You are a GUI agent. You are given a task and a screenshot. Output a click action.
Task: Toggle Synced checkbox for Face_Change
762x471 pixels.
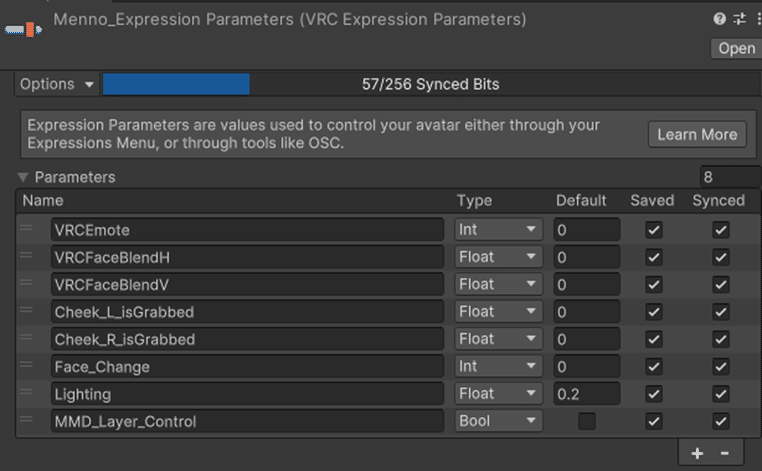click(x=720, y=367)
